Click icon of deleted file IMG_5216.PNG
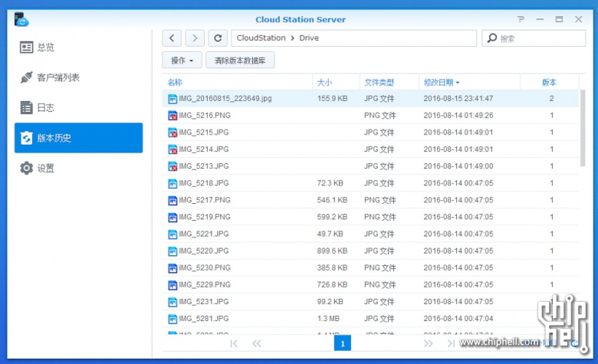 pos(172,116)
